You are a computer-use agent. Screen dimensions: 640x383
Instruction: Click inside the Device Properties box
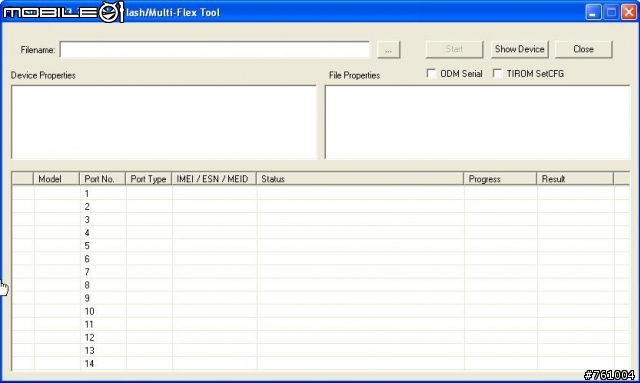164,122
